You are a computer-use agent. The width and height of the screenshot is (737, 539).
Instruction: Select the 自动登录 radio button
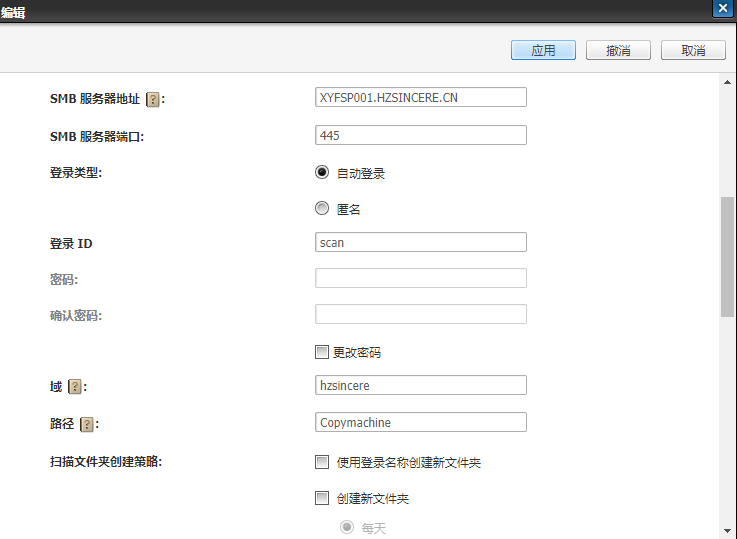coord(322,172)
